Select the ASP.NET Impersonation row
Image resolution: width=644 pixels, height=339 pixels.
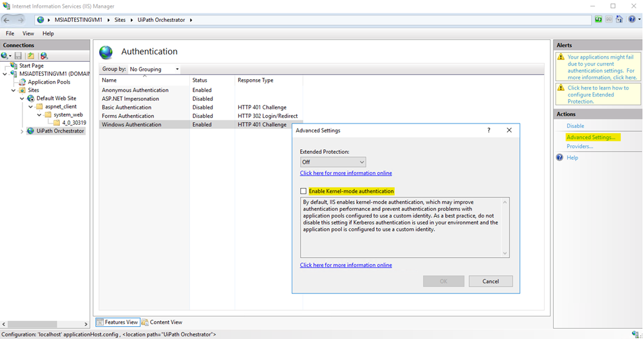201,98
